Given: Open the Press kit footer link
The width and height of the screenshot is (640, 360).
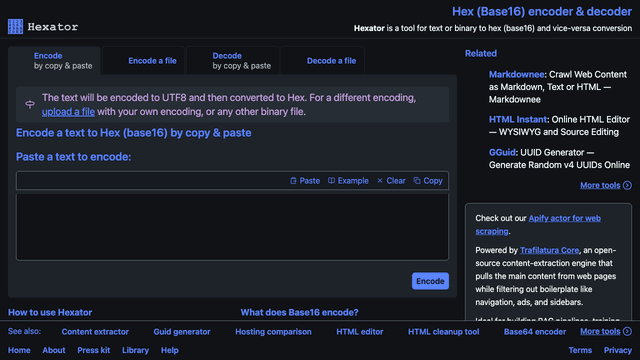Looking at the screenshot, I should (93, 350).
